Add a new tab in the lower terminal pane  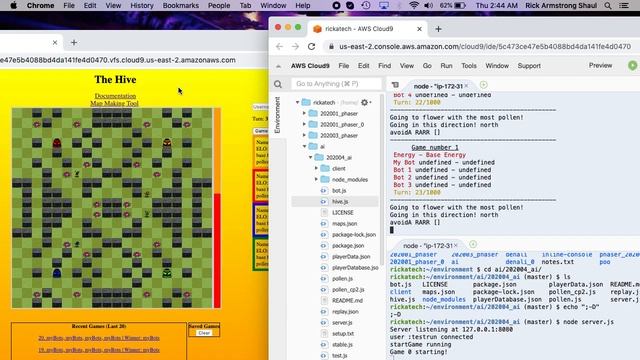[x=473, y=244]
